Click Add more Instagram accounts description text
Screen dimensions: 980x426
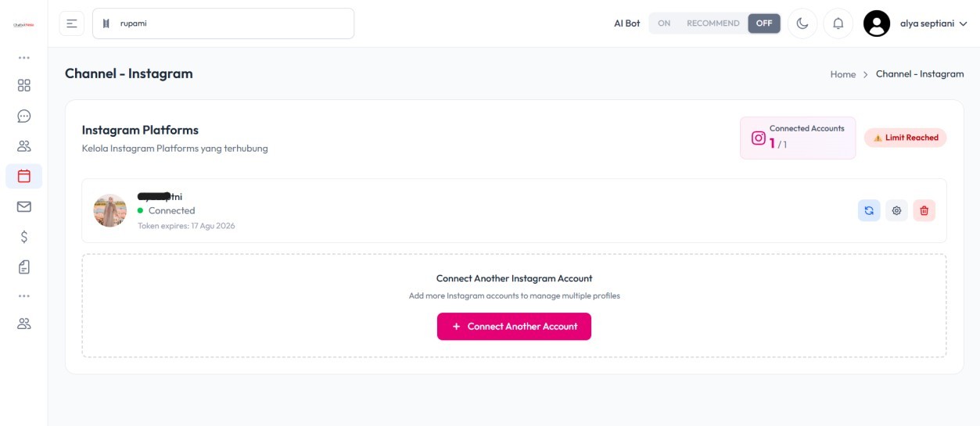[514, 296]
